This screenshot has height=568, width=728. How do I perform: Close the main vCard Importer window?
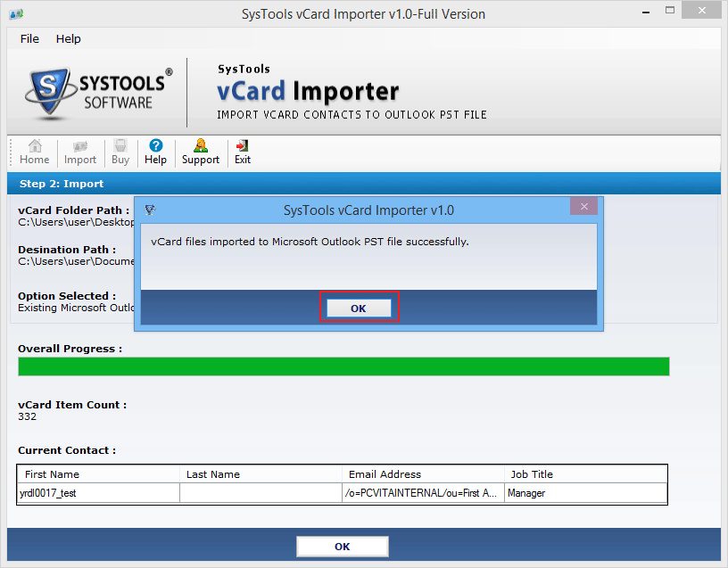[x=701, y=10]
